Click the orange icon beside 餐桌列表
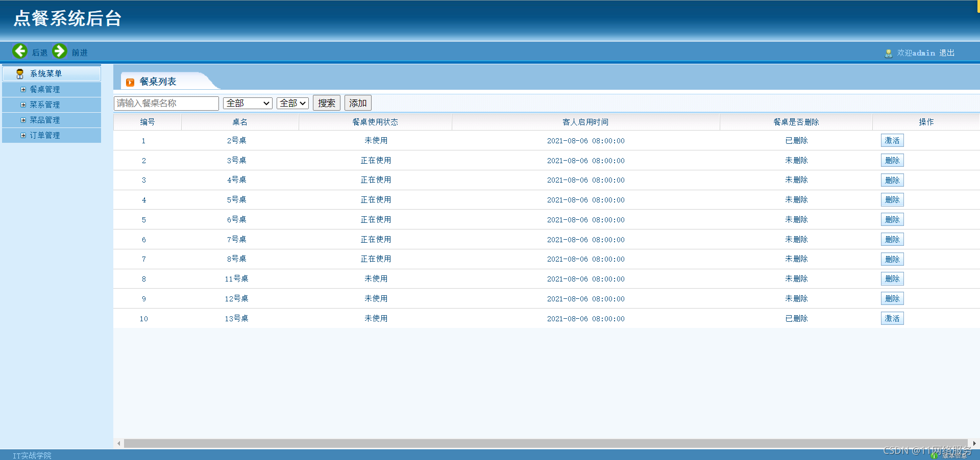 click(x=130, y=82)
